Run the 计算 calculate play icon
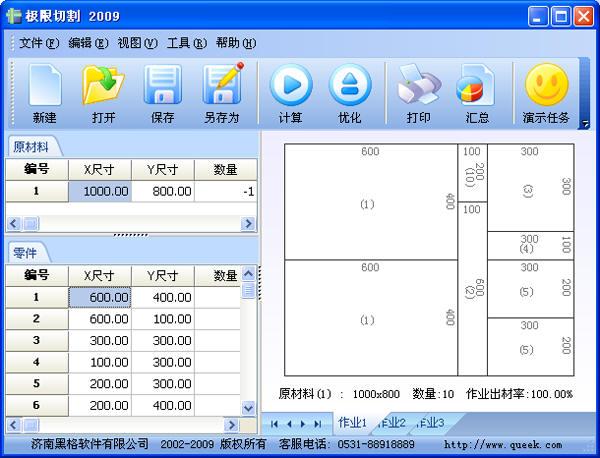 [291, 85]
